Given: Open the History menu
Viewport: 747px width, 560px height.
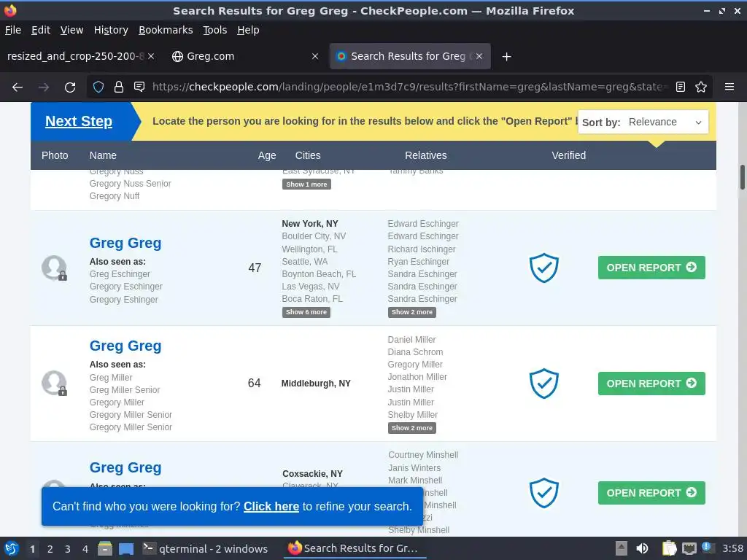Looking at the screenshot, I should (111, 30).
